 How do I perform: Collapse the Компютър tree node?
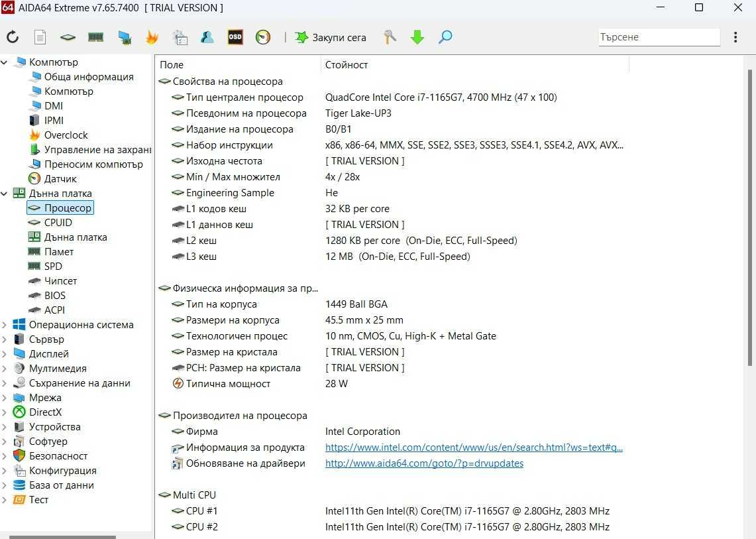pyautogui.click(x=5, y=62)
